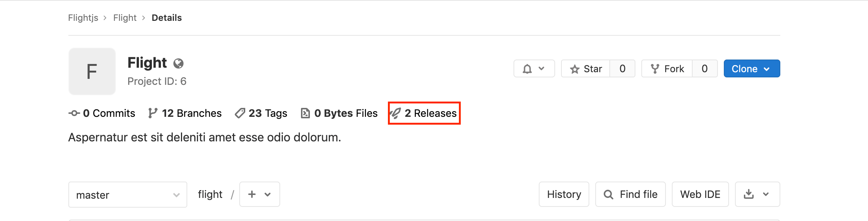This screenshot has width=868, height=221.
Task: Click the notification bell icon
Action: coord(527,68)
